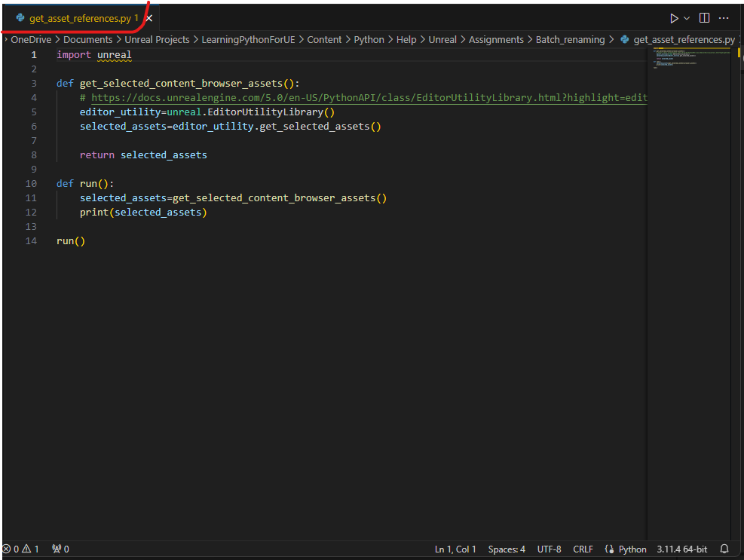Close the get_asset_references.py tab
Screen dimensions: 744x560
pyautogui.click(x=149, y=19)
